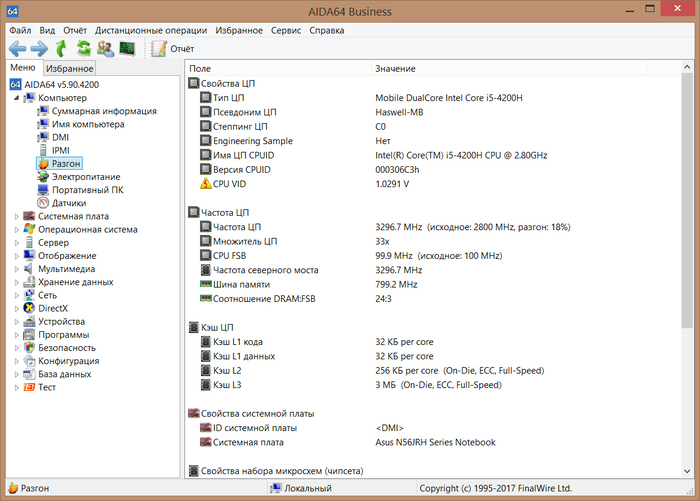
Task: Expand the Тест tree node
Action: pyautogui.click(x=16, y=387)
